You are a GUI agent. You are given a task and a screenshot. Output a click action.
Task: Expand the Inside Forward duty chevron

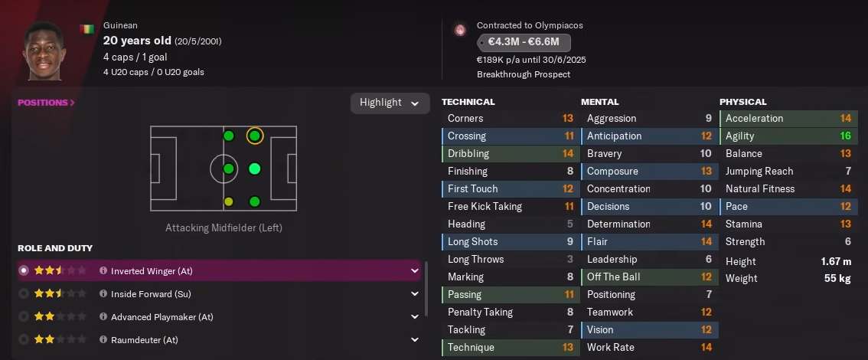coord(414,293)
